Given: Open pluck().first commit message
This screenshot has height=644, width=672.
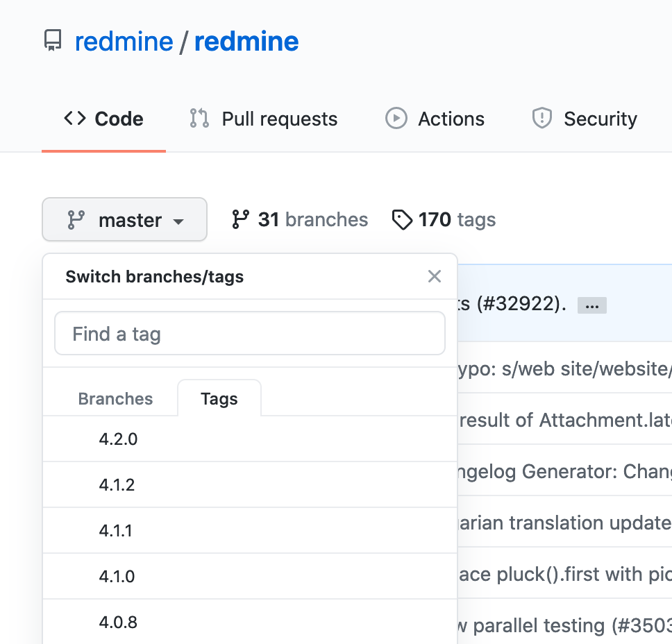Looking at the screenshot, I should [564, 575].
